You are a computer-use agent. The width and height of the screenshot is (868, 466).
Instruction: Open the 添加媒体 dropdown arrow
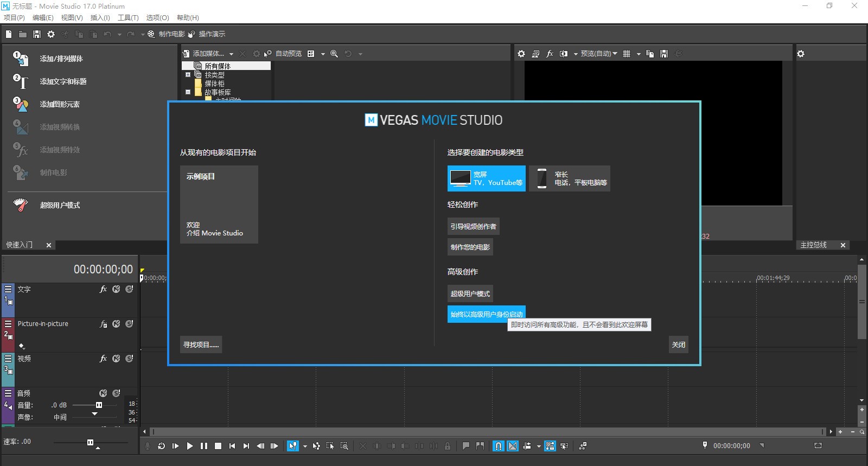point(231,54)
